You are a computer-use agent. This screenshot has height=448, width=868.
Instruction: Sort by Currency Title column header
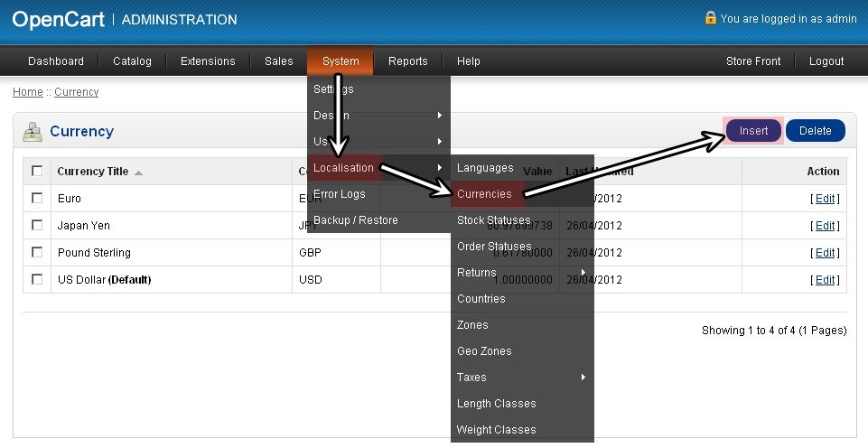click(x=93, y=171)
